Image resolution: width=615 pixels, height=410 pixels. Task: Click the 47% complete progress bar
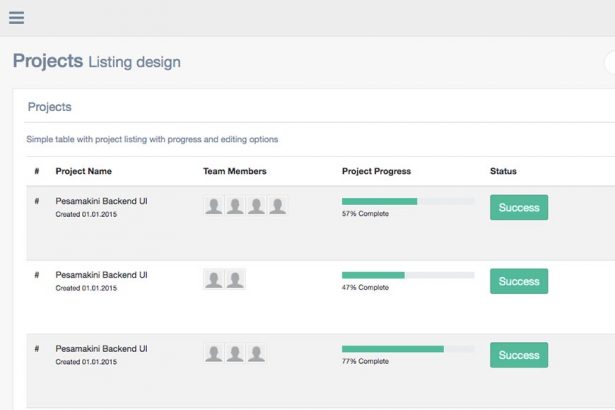pos(408,275)
